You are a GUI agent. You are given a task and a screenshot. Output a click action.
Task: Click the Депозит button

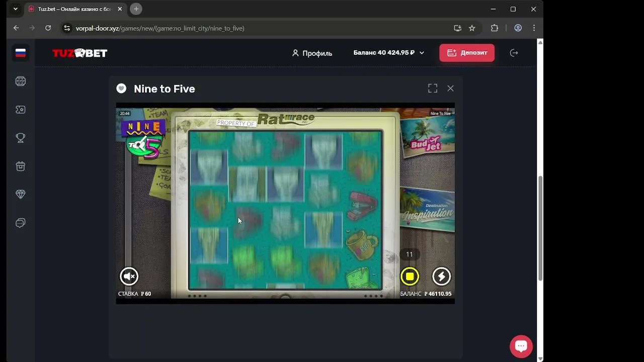(467, 53)
